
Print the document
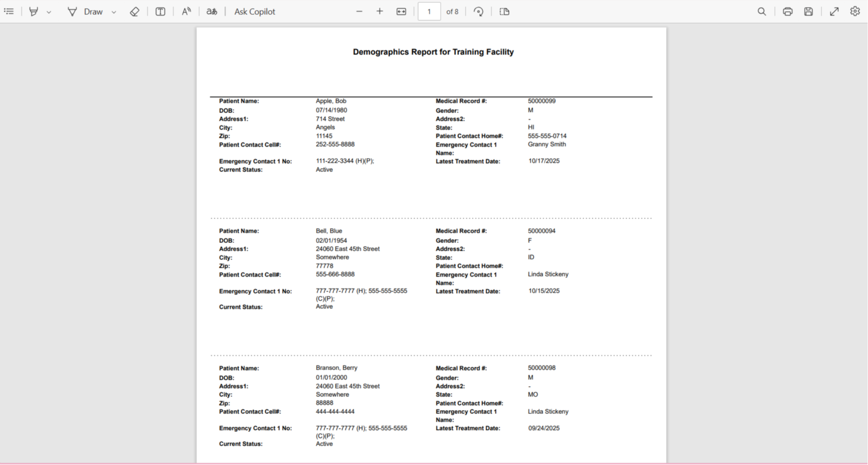tap(788, 12)
